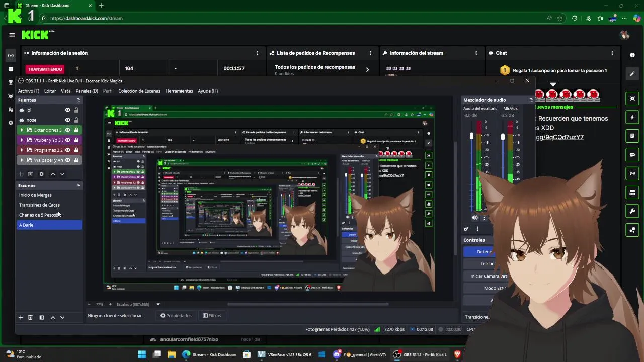
Task: Open Kick sidebar community people icon
Action: pyautogui.click(x=11, y=109)
